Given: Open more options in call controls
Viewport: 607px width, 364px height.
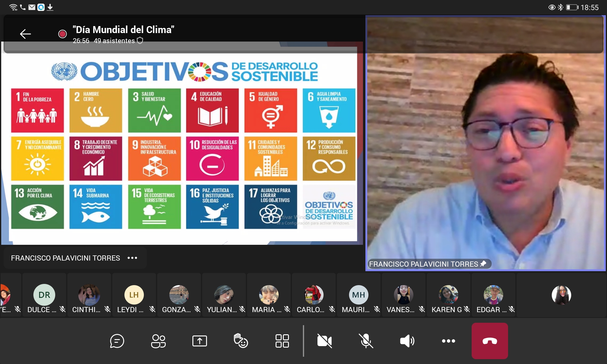Looking at the screenshot, I should [x=448, y=341].
